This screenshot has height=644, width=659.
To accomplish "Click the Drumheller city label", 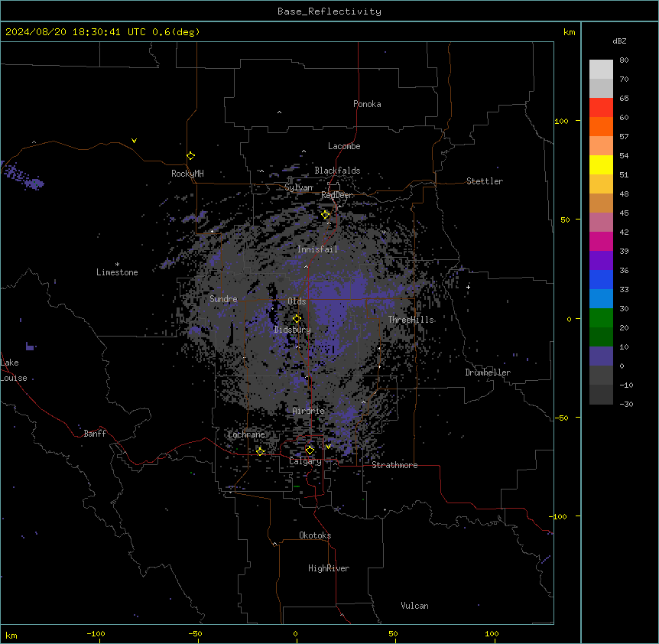I will (488, 372).
